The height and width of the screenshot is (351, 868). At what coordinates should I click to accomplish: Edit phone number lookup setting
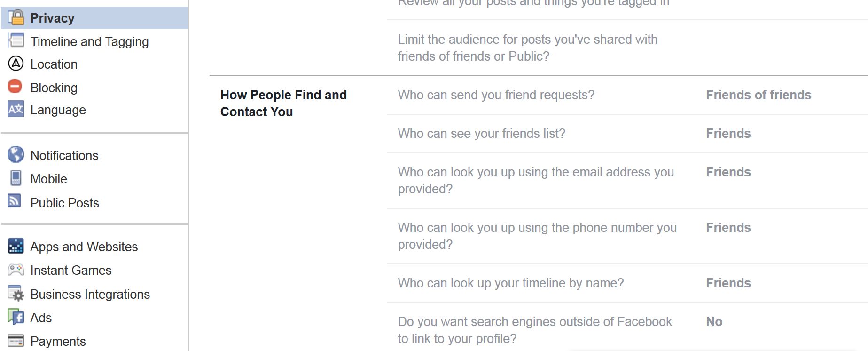(x=627, y=236)
